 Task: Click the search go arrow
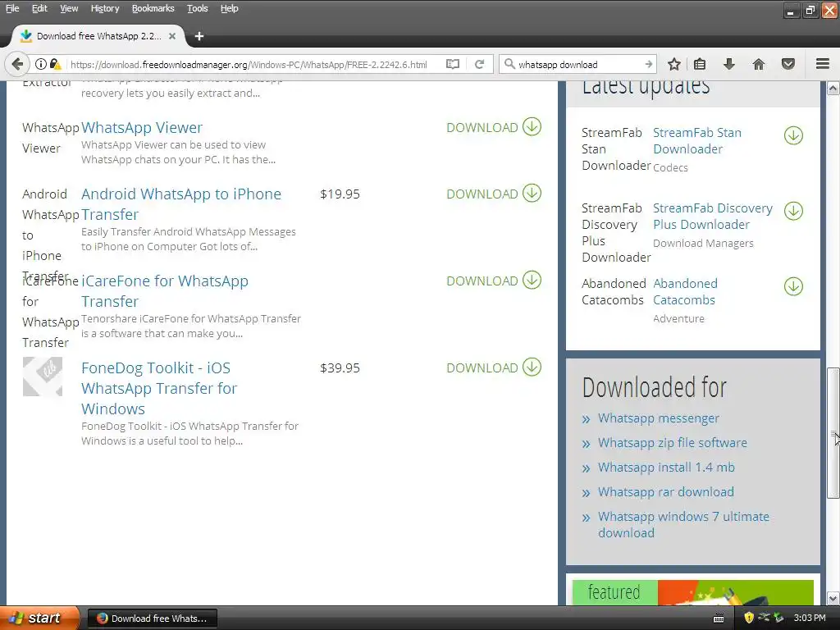point(648,64)
